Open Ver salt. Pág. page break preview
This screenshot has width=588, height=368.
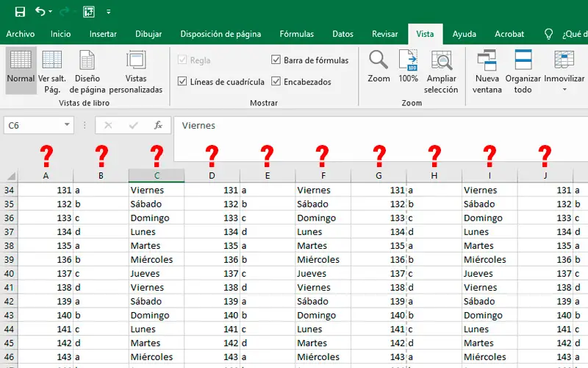52,70
